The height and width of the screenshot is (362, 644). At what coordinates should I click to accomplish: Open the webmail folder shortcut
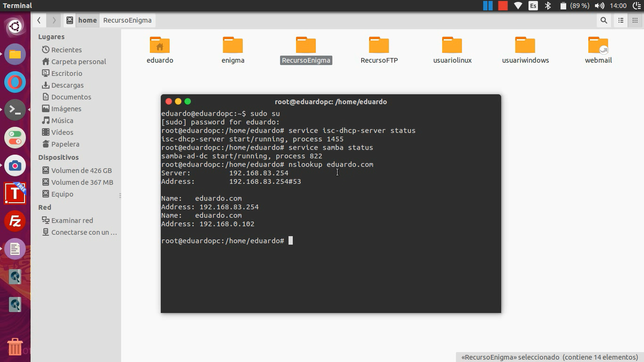click(598, 50)
